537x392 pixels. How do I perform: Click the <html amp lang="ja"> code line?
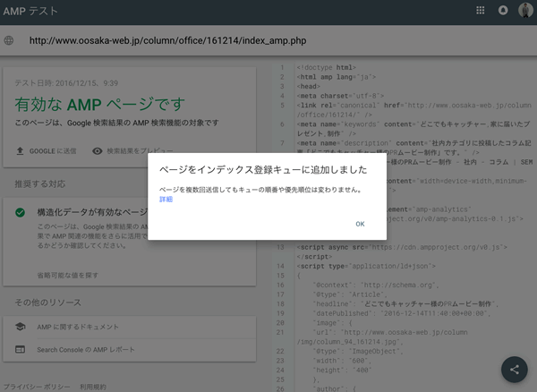click(337, 77)
